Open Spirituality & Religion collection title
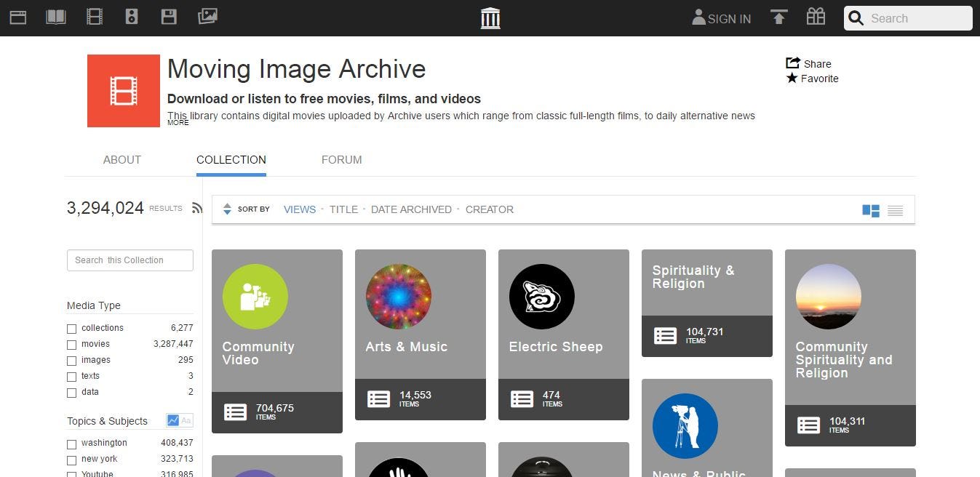This screenshot has width=980, height=477. pos(693,277)
